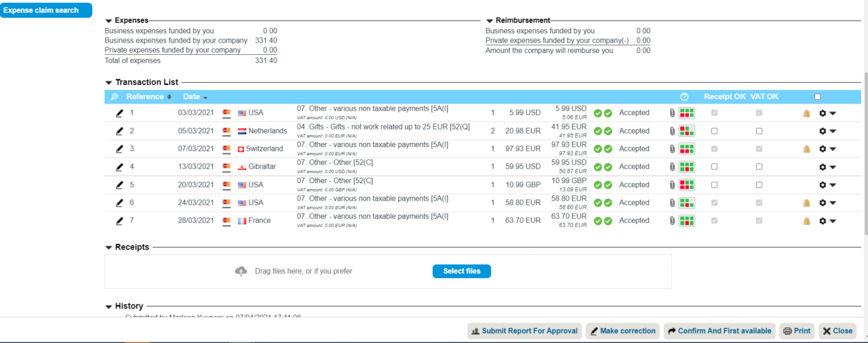Viewport: 868px width, 343px height.
Task: Open the gear dropdown for transaction 7
Action: tap(827, 220)
